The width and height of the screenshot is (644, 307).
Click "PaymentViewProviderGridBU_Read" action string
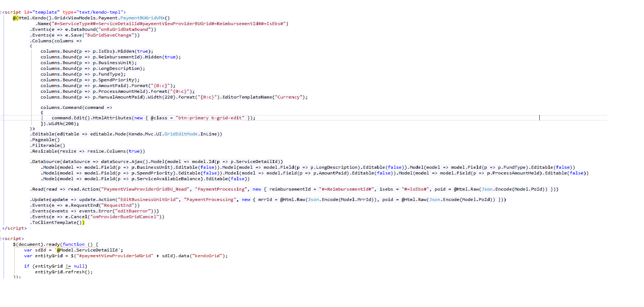coord(145,189)
